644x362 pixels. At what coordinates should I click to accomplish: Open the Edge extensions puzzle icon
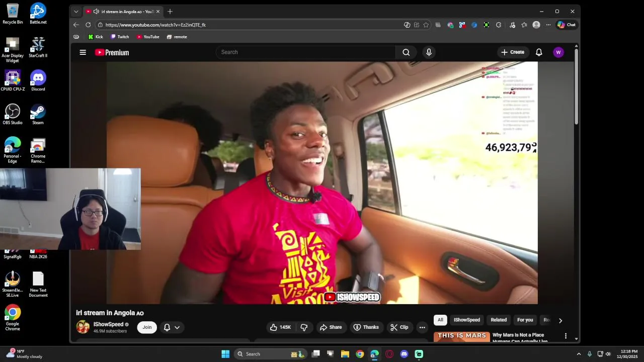pyautogui.click(x=499, y=25)
